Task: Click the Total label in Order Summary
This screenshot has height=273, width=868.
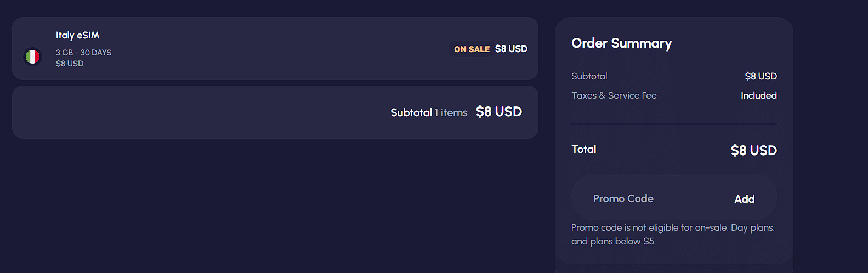Action: tap(583, 149)
